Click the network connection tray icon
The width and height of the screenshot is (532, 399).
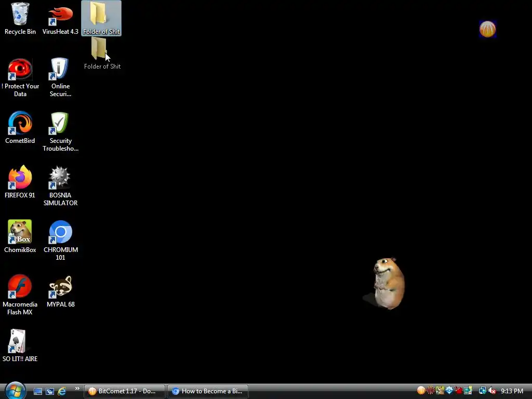(x=482, y=391)
